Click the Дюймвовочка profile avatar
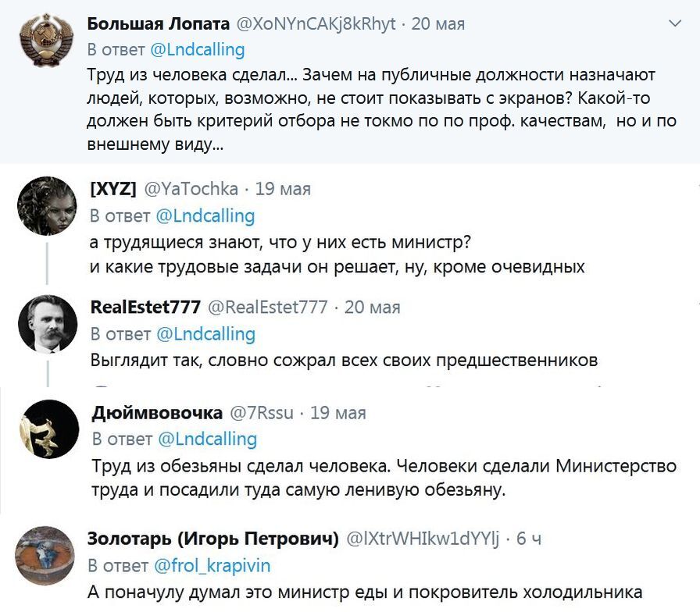 click(47, 429)
